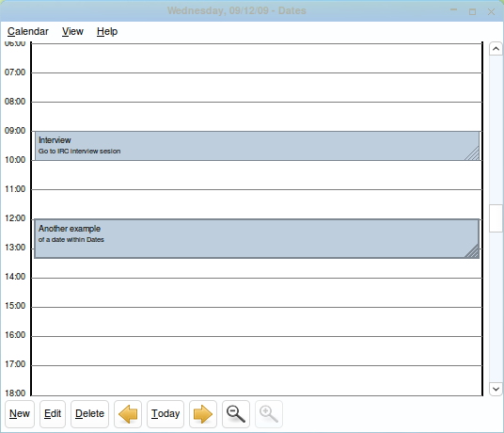The width and height of the screenshot is (504, 433).
Task: Click the Edit button
Action: 53,414
